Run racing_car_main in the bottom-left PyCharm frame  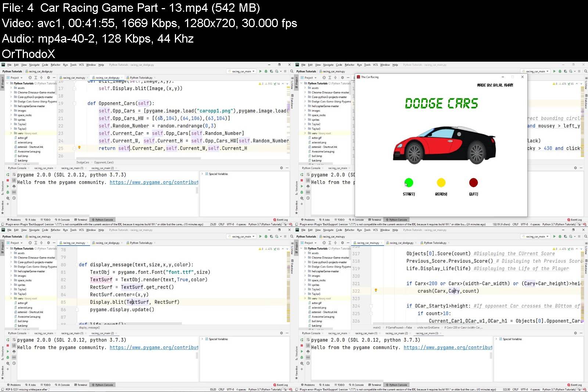pyautogui.click(x=261, y=236)
